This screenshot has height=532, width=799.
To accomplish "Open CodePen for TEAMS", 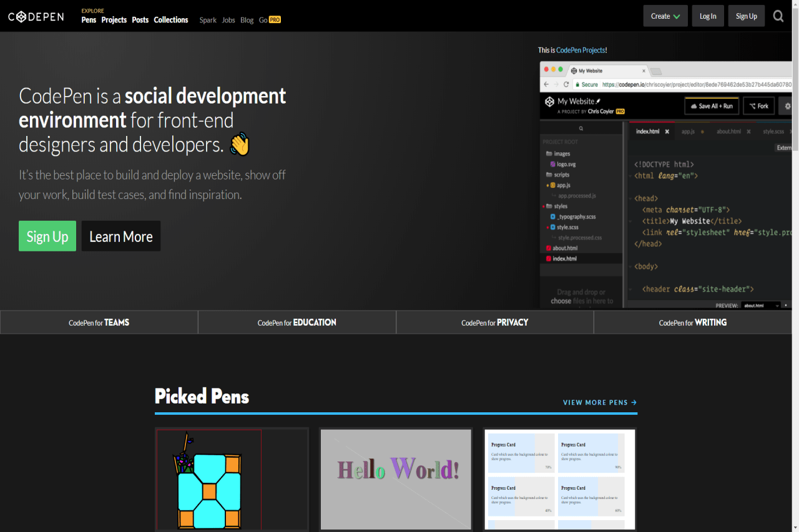I will [x=99, y=322].
